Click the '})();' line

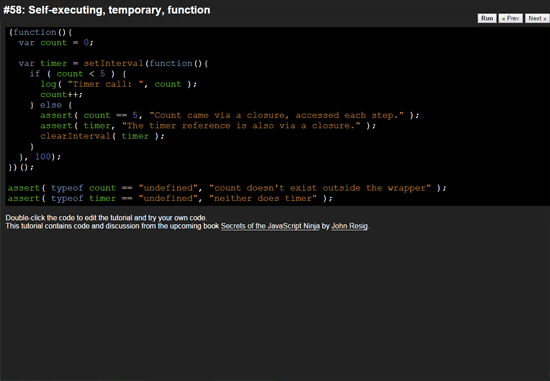click(x=21, y=167)
